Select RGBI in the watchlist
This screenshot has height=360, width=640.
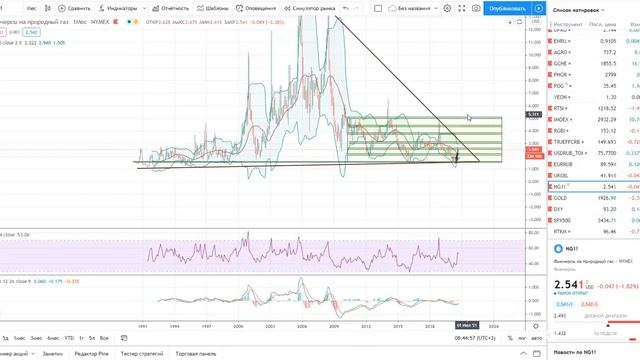point(594,131)
